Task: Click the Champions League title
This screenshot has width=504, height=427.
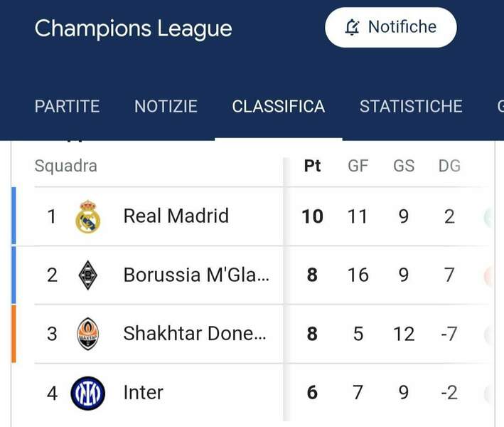Action: (x=133, y=28)
